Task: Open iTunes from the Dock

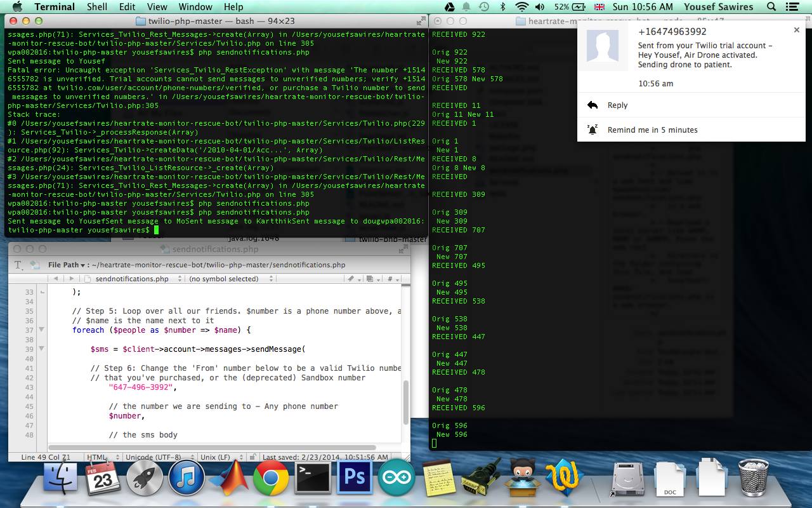Action: point(187,478)
